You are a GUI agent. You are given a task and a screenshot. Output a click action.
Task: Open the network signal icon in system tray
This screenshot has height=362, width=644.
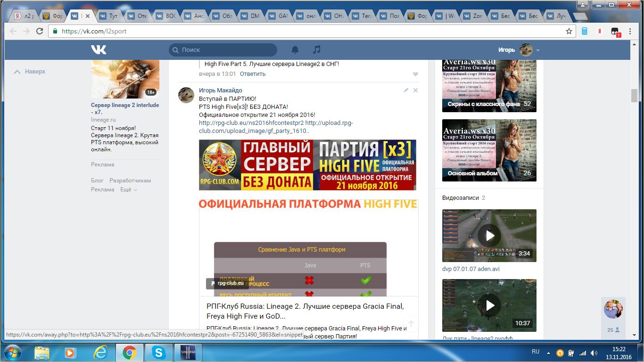point(582,353)
